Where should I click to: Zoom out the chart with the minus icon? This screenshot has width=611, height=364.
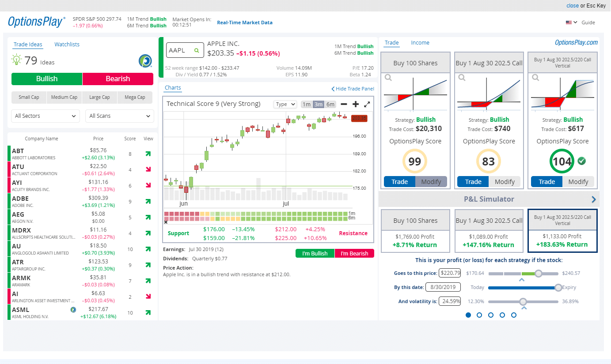click(x=344, y=104)
